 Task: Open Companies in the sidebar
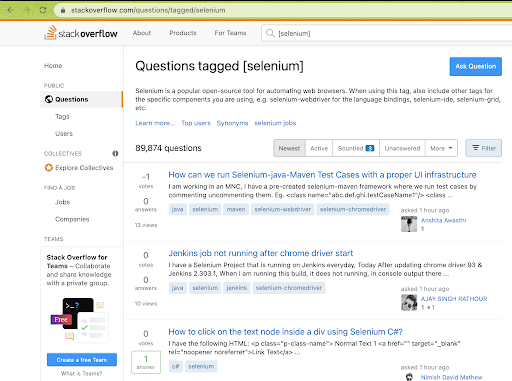[x=72, y=219]
